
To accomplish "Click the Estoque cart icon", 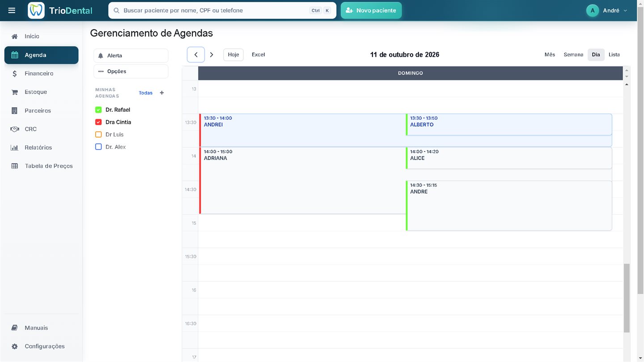I will (15, 92).
